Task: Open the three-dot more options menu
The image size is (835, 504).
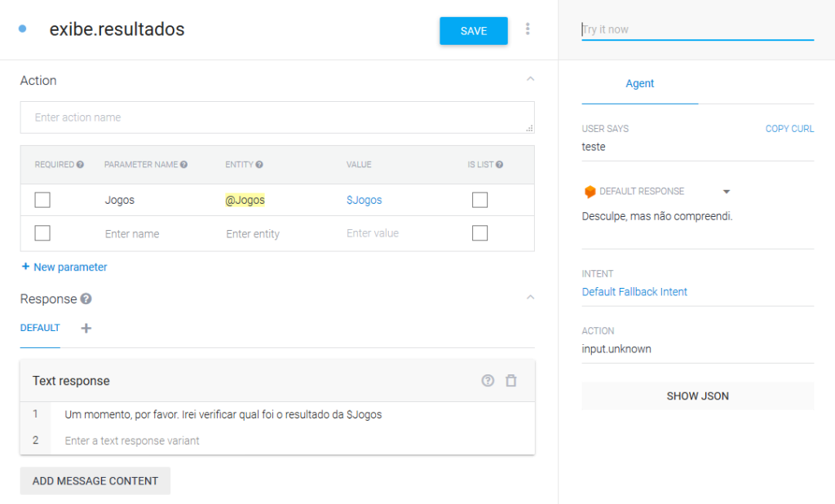Action: pyautogui.click(x=528, y=29)
